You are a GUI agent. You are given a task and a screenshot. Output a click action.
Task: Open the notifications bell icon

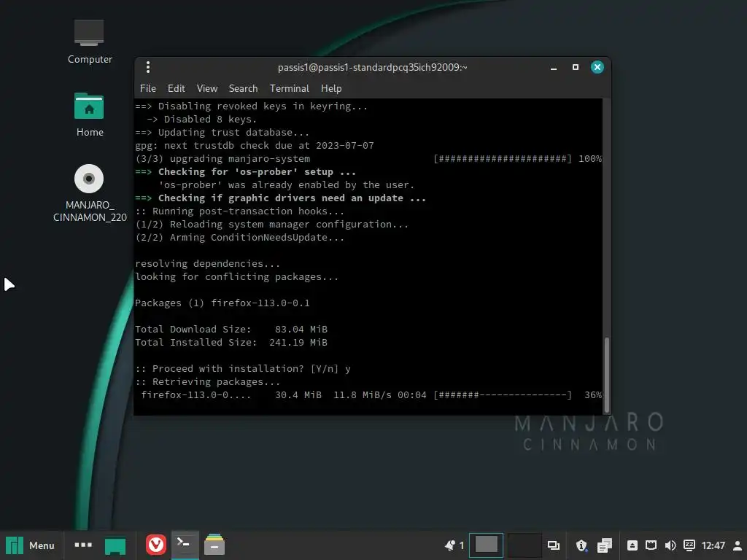click(449, 545)
